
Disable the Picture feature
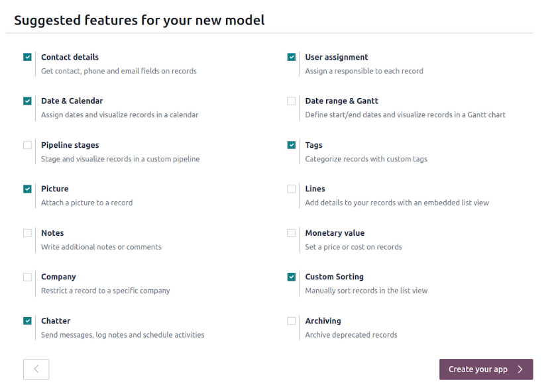pos(27,188)
